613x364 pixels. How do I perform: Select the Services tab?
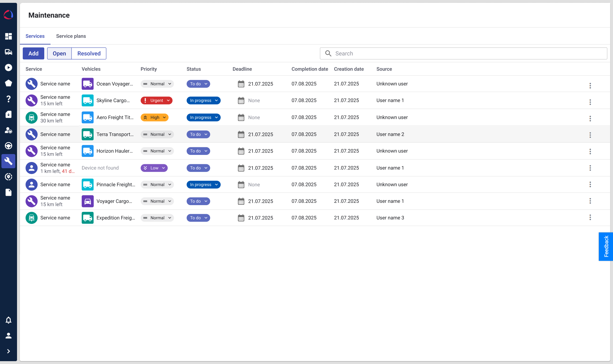click(35, 36)
